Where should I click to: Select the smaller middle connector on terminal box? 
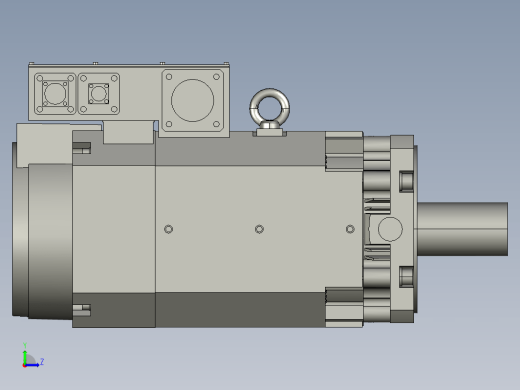click(99, 94)
